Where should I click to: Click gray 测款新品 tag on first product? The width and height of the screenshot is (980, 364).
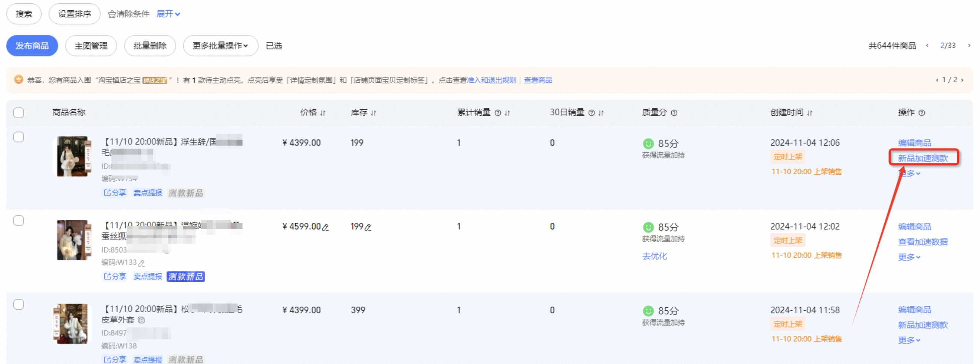point(186,193)
